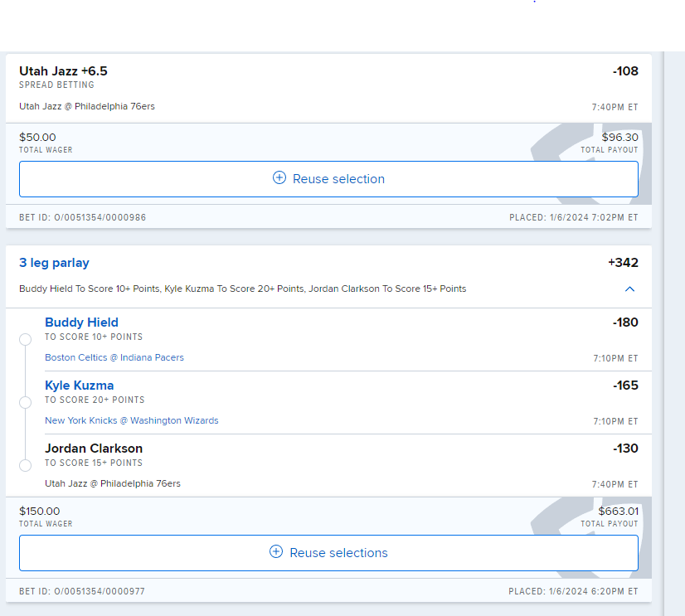Click the $50.00 total wager amount
Image resolution: width=685 pixels, height=616 pixels.
point(37,137)
